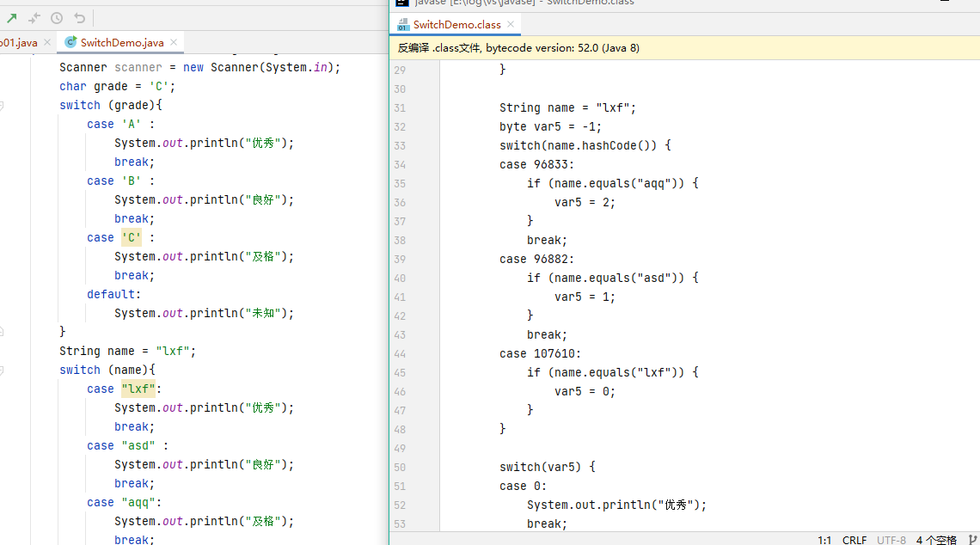The width and height of the screenshot is (980, 545).
Task: Click the 'var5 = 0;' assignment
Action: (x=585, y=391)
